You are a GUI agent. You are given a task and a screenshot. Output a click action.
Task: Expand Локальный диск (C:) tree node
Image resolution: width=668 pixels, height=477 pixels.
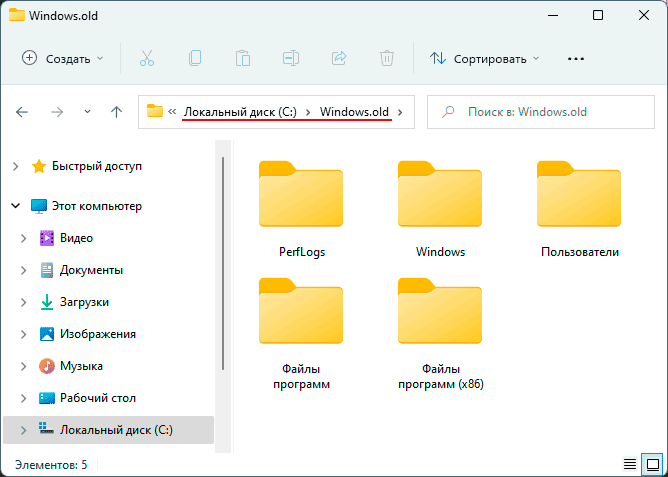[24, 430]
